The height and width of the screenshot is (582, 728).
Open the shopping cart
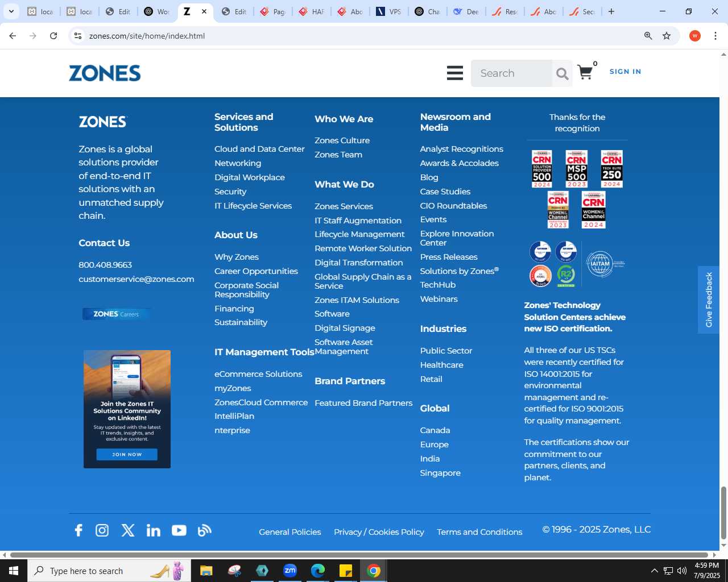585,73
